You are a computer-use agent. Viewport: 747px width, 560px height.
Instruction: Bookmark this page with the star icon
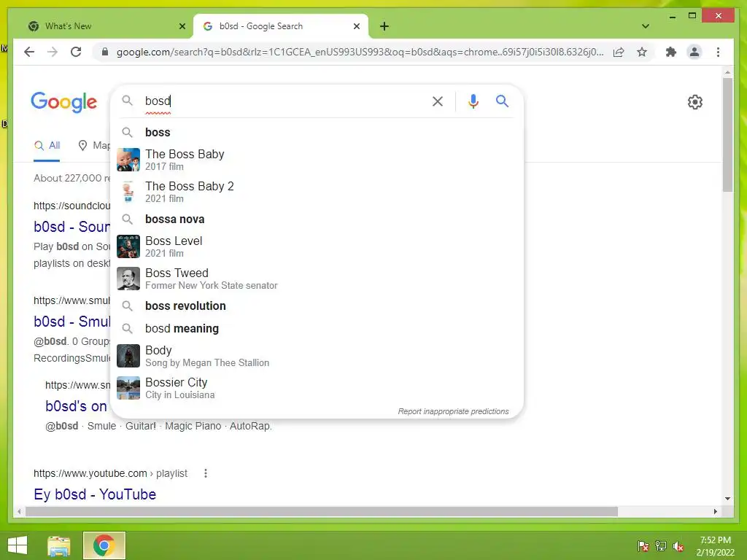point(642,52)
